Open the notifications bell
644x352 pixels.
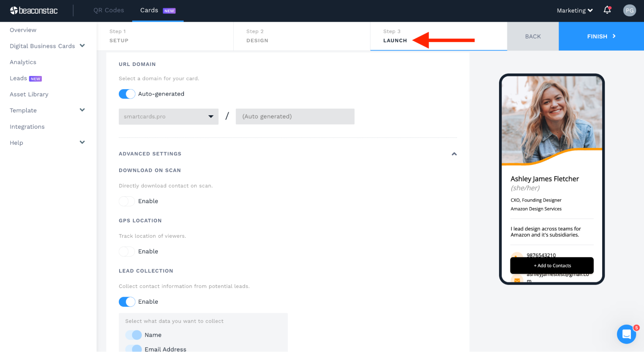point(607,10)
